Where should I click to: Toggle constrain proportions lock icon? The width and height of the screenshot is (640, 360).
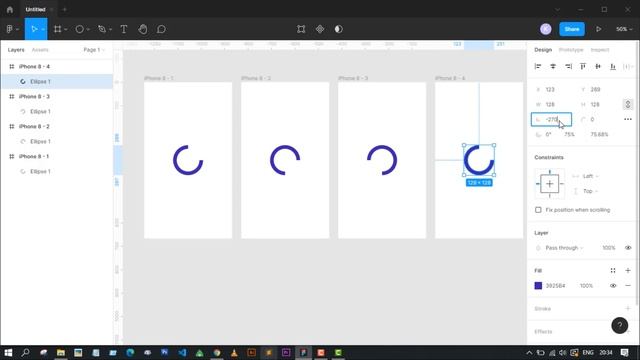point(628,104)
